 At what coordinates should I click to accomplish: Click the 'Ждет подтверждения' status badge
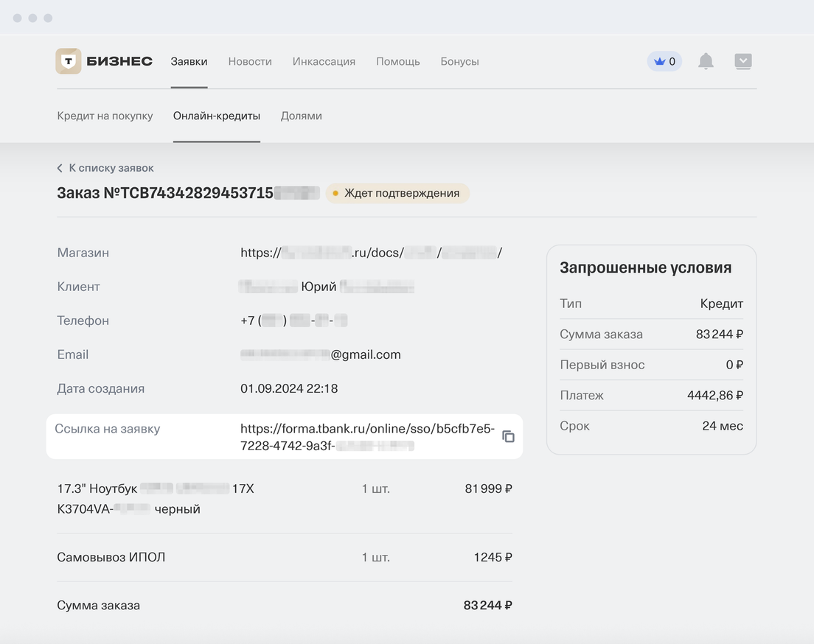point(397,193)
